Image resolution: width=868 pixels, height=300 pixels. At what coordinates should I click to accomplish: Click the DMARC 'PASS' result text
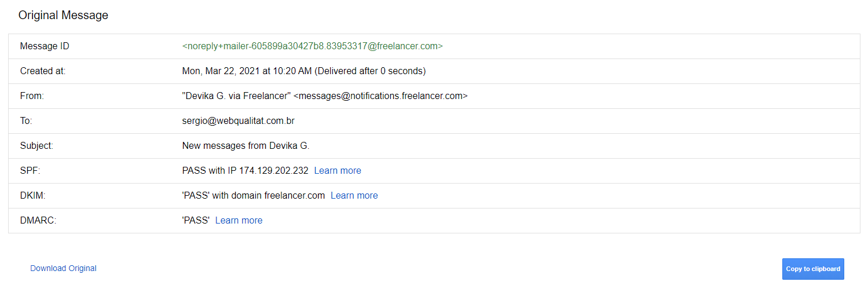coord(195,221)
